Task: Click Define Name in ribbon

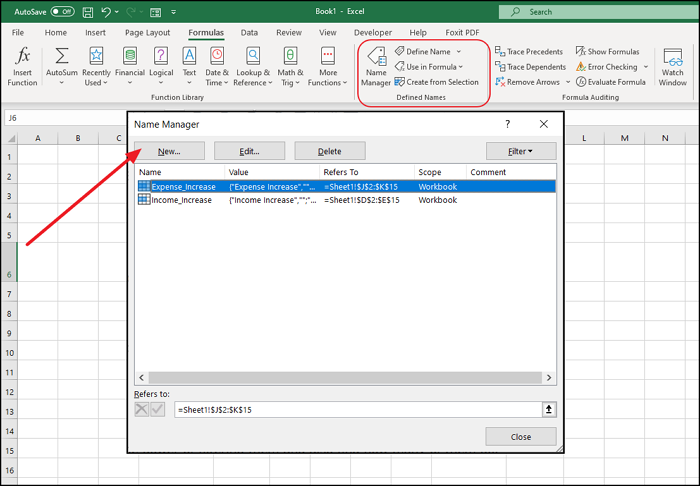Action: (x=423, y=52)
